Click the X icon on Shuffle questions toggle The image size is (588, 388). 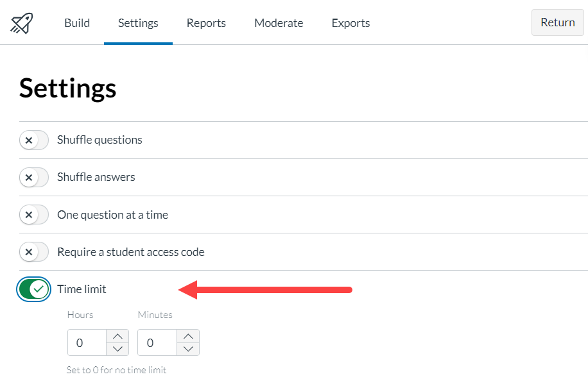[29, 140]
